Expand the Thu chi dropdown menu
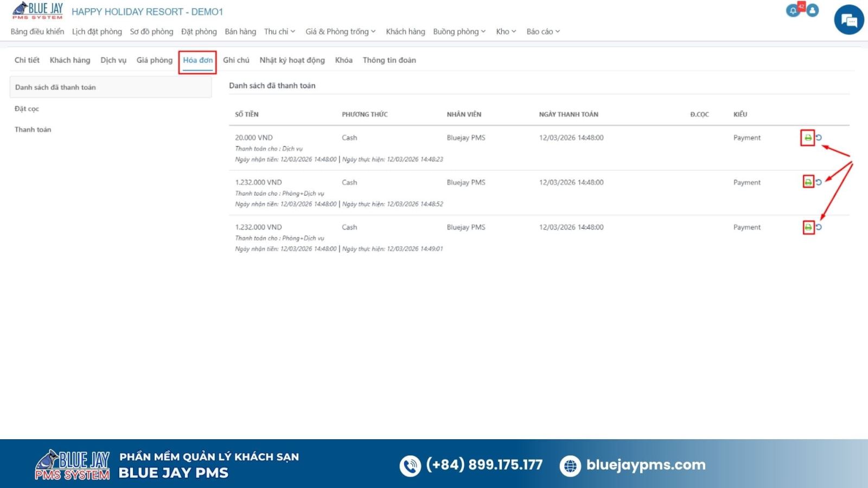 pos(279,31)
